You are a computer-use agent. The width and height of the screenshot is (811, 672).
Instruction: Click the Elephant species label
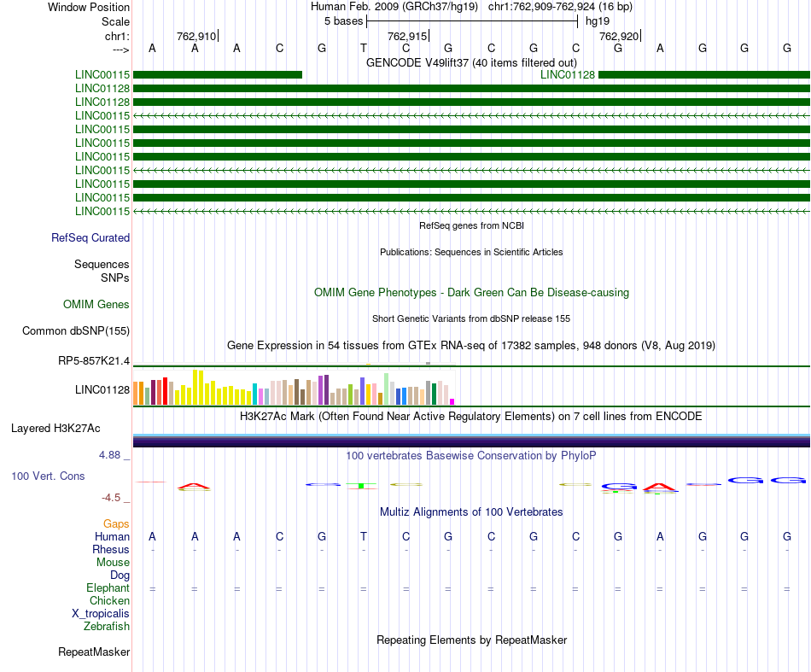click(x=108, y=588)
